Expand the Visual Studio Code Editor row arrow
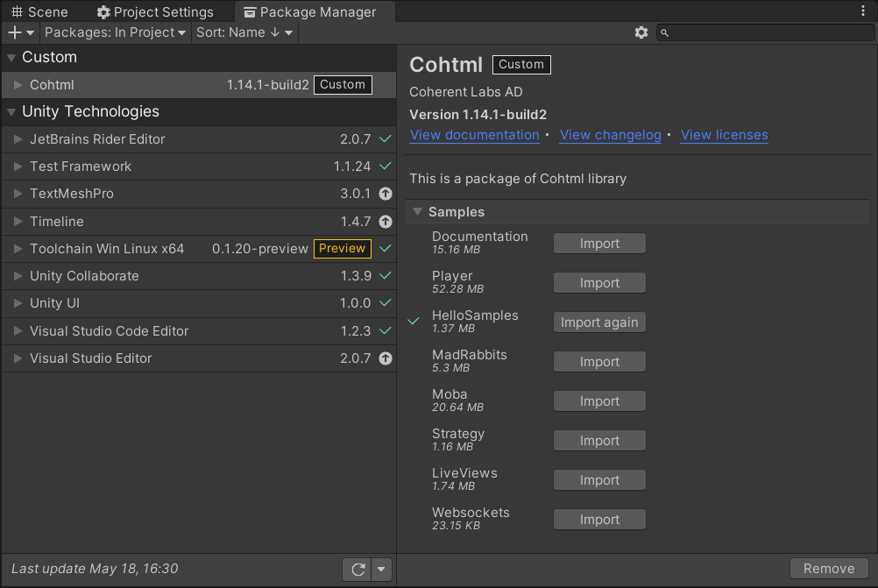 (x=18, y=331)
